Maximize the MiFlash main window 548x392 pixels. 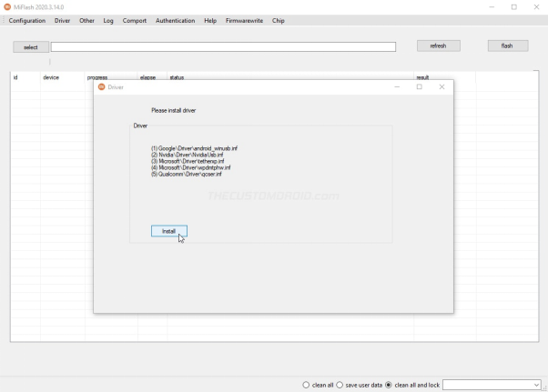coord(514,7)
